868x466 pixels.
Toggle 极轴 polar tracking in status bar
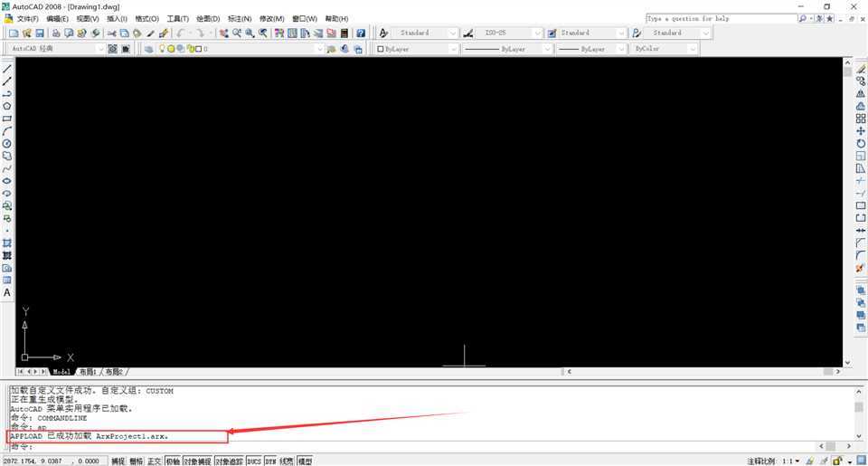(x=173, y=461)
